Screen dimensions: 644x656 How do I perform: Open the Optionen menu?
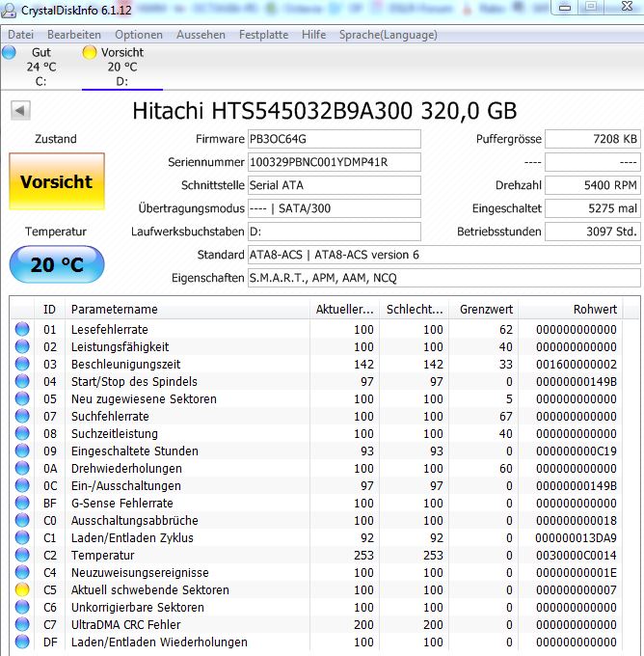click(x=139, y=35)
